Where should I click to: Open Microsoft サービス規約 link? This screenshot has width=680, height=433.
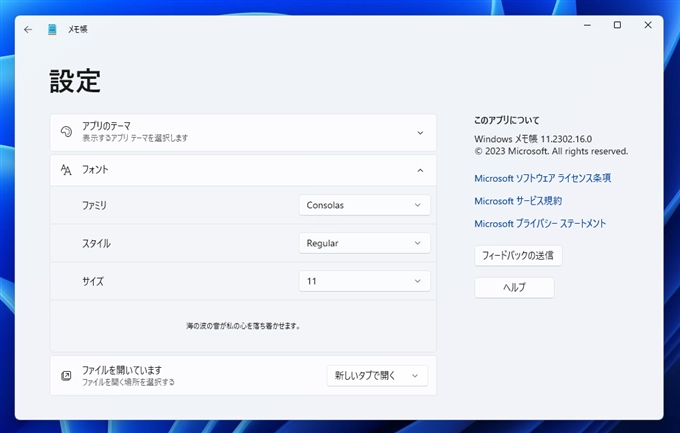(x=518, y=201)
